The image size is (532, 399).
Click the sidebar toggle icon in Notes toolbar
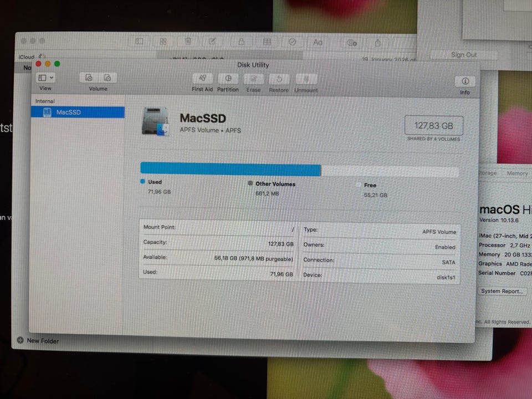139,41
